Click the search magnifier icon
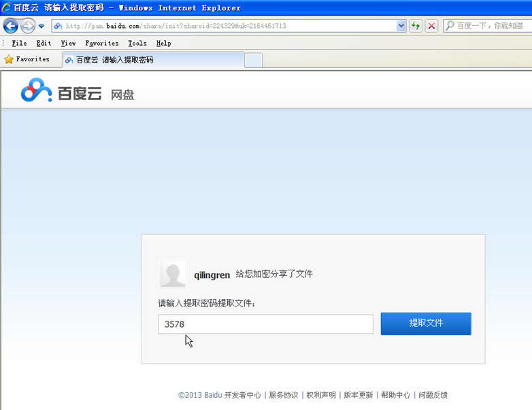The height and width of the screenshot is (410, 532). pos(450,25)
